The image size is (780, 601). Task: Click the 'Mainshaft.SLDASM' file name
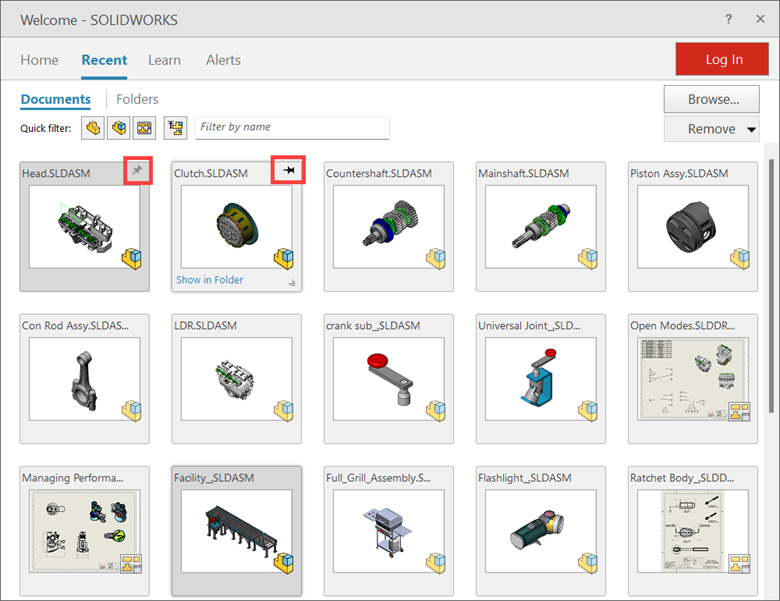(523, 174)
